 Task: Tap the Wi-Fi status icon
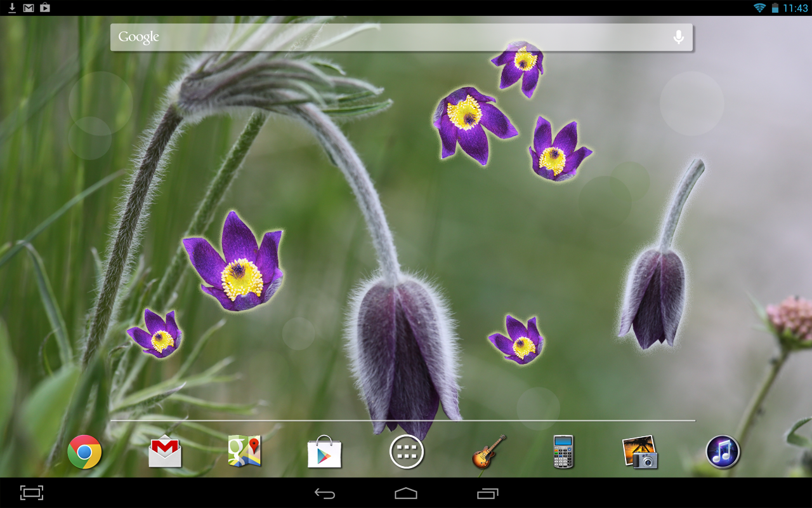click(759, 8)
